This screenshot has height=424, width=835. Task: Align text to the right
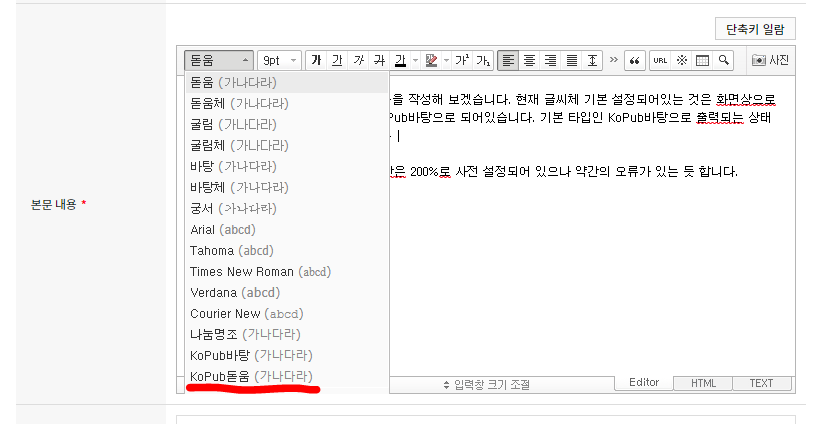550,60
